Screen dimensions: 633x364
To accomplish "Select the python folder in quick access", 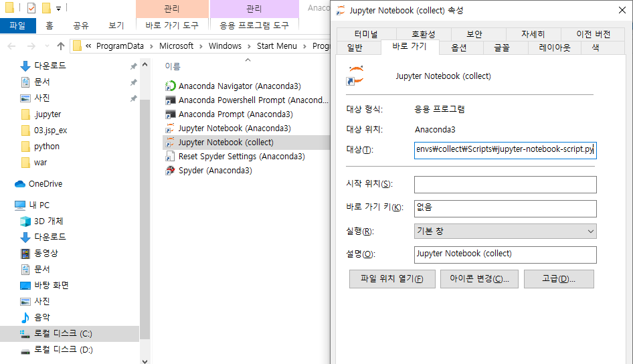I will click(x=46, y=147).
